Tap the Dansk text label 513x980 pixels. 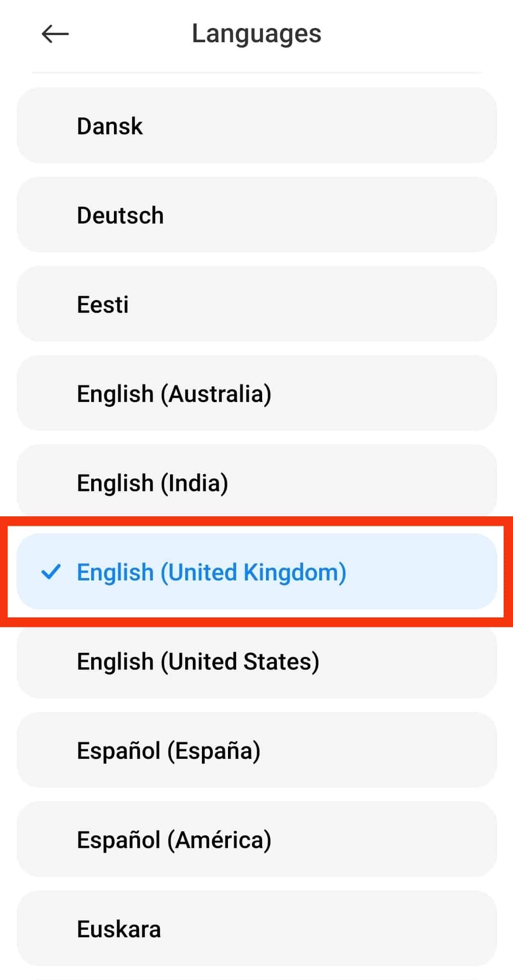click(110, 126)
